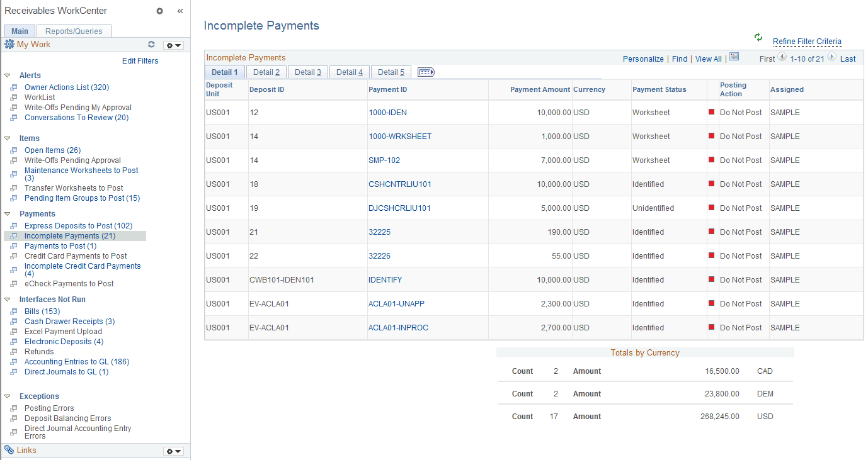The image size is (868, 460).
Task: Go to the next page of payments
Action: coord(833,59)
